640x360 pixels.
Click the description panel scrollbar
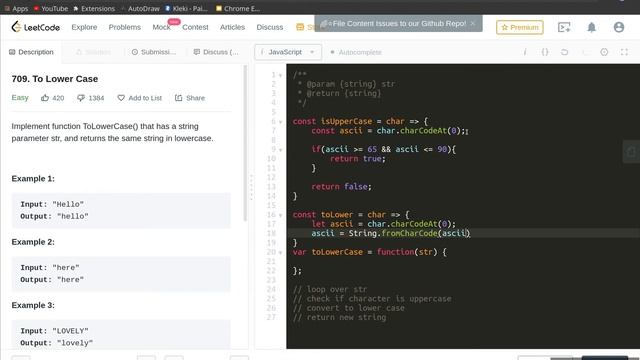point(245,143)
